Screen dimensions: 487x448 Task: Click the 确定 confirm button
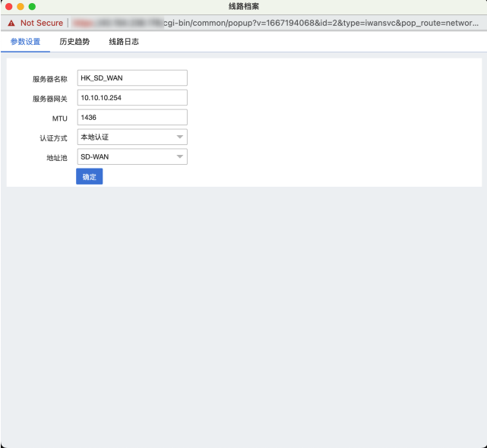(90, 177)
